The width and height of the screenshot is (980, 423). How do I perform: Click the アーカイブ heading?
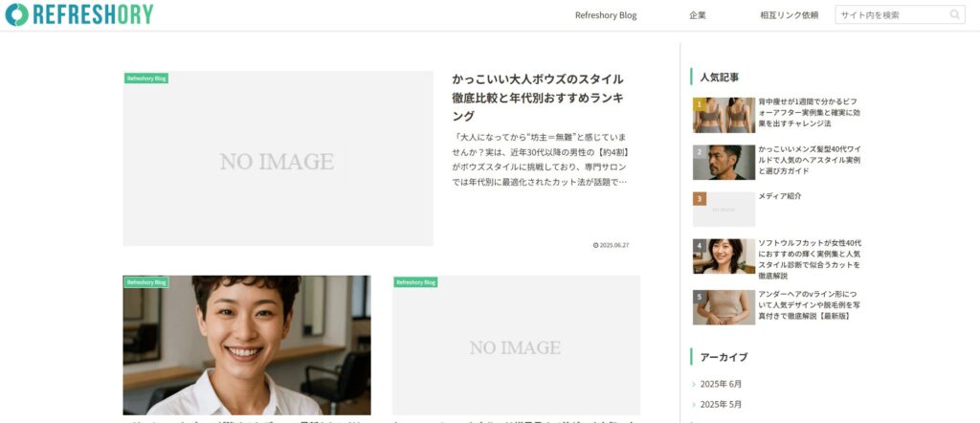click(x=724, y=357)
